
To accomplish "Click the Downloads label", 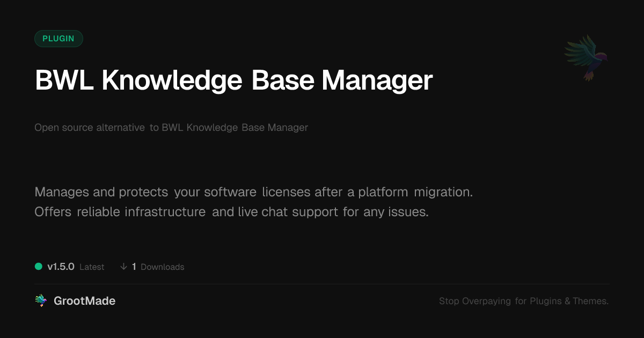I will click(162, 267).
